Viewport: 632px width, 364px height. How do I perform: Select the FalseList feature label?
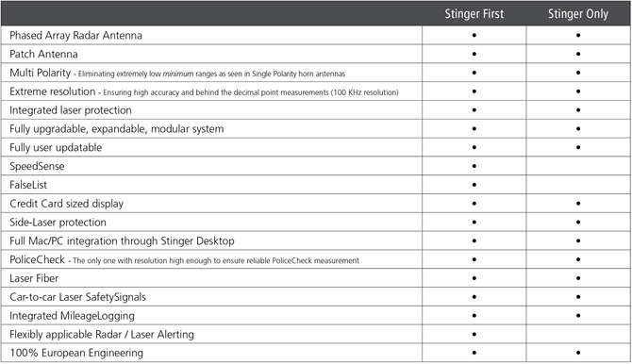pyautogui.click(x=28, y=185)
